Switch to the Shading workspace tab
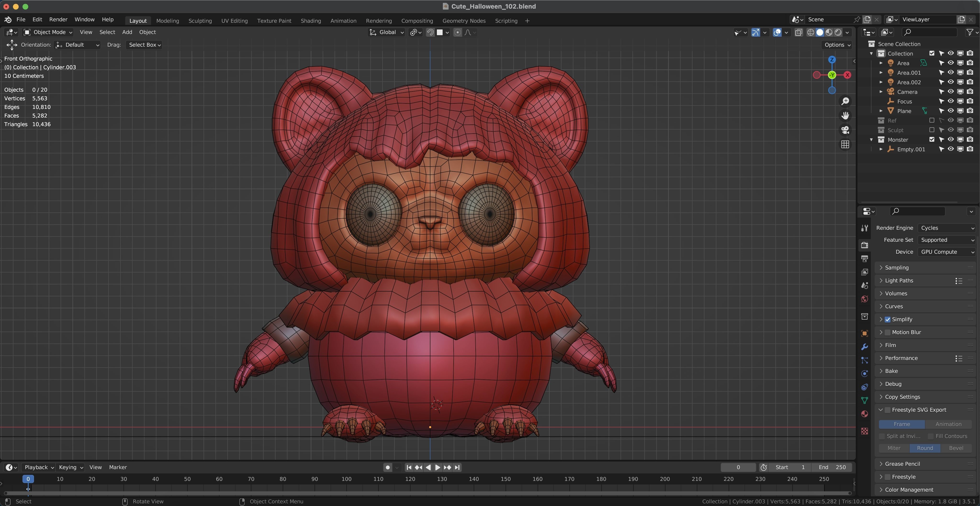Viewport: 980px width, 506px height. tap(310, 21)
